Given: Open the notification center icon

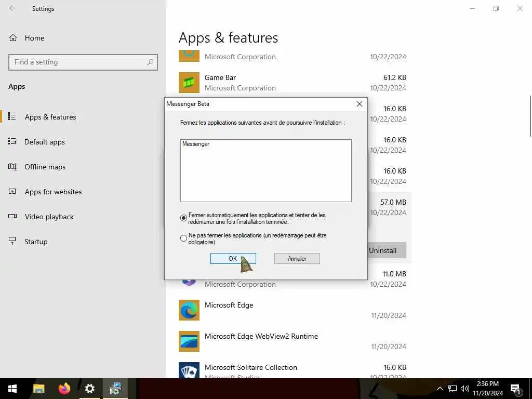Looking at the screenshot, I should point(515,389).
